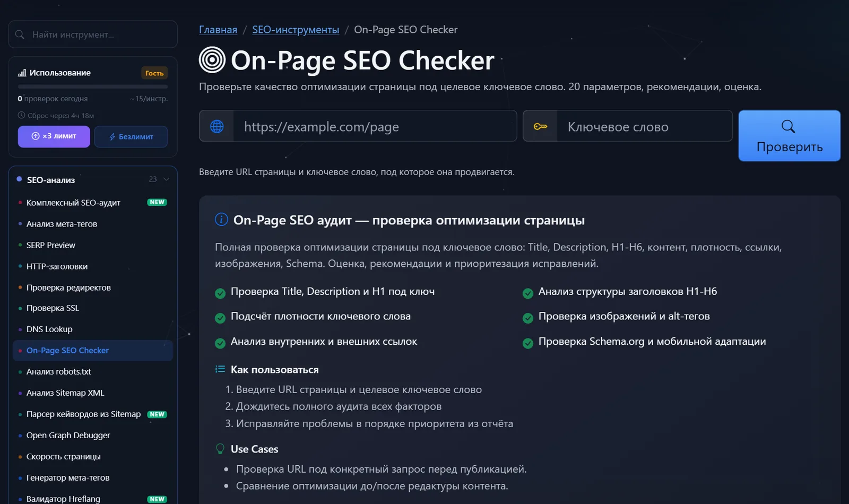Click the Безлимит button

coord(131,136)
